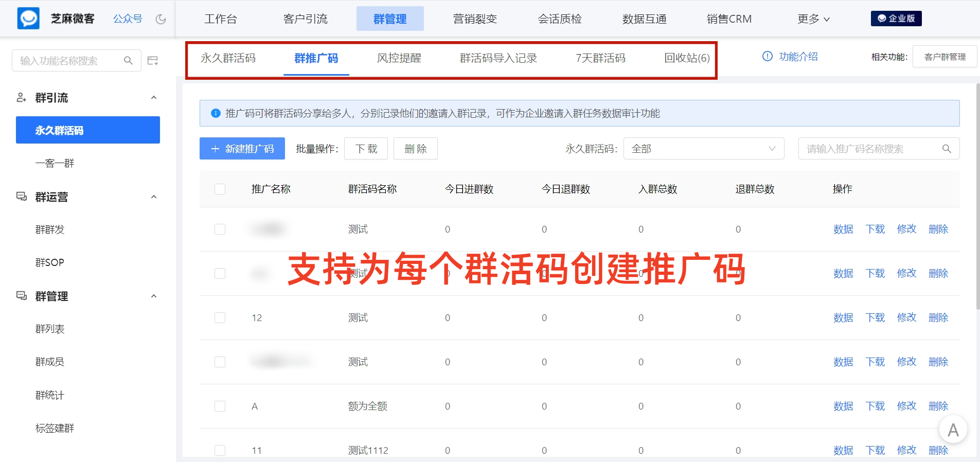980x462 pixels.
Task: Open the 永久群活码 全部 dropdown
Action: pyautogui.click(x=704, y=149)
